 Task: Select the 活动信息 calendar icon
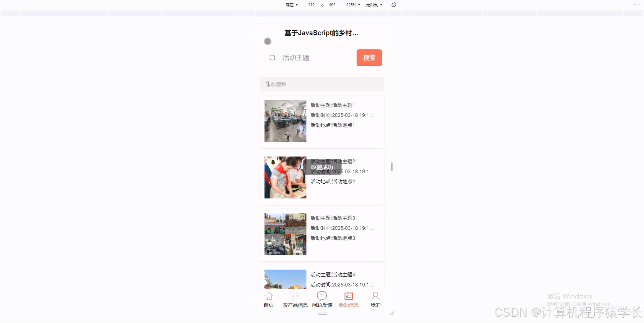coord(349,296)
